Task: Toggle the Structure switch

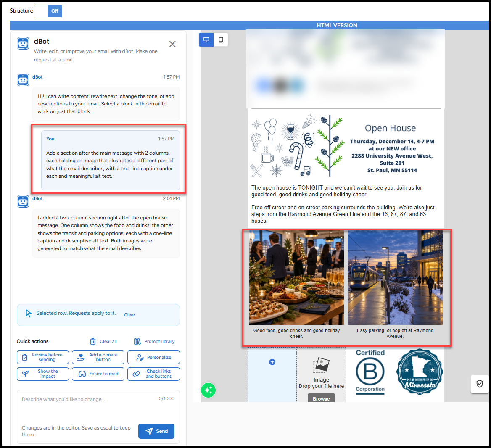Action: click(x=48, y=11)
